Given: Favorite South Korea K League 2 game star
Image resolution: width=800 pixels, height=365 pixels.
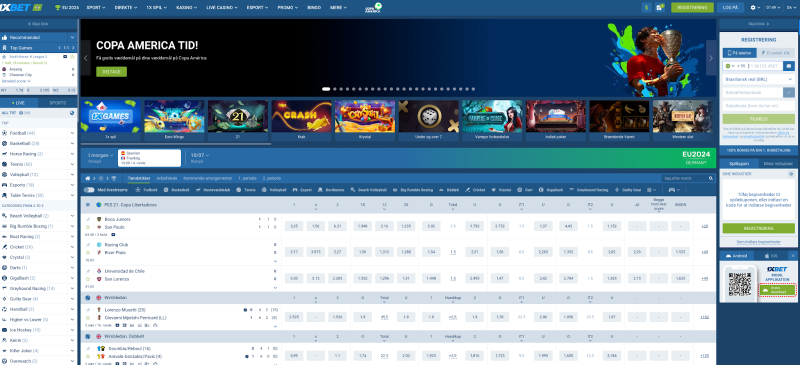Looking at the screenshot, I should tap(72, 57).
